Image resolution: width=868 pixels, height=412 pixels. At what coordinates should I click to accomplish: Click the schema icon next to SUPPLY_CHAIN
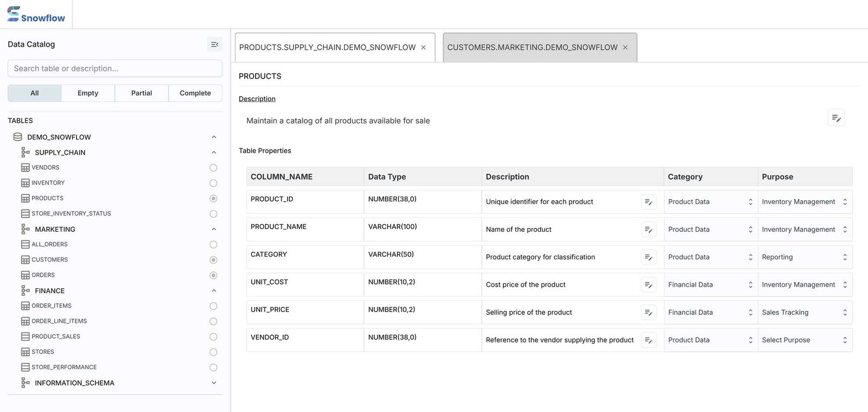coord(25,152)
